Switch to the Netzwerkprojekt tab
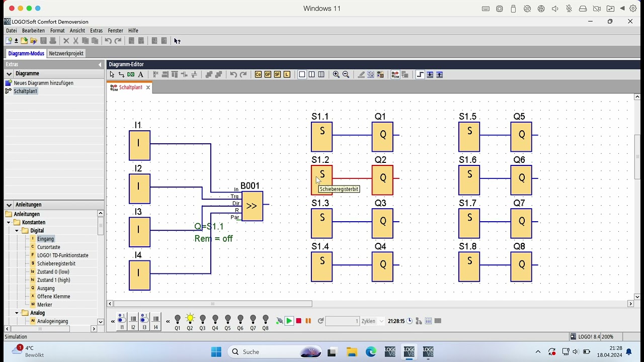The height and width of the screenshot is (362, 644). pos(66,53)
